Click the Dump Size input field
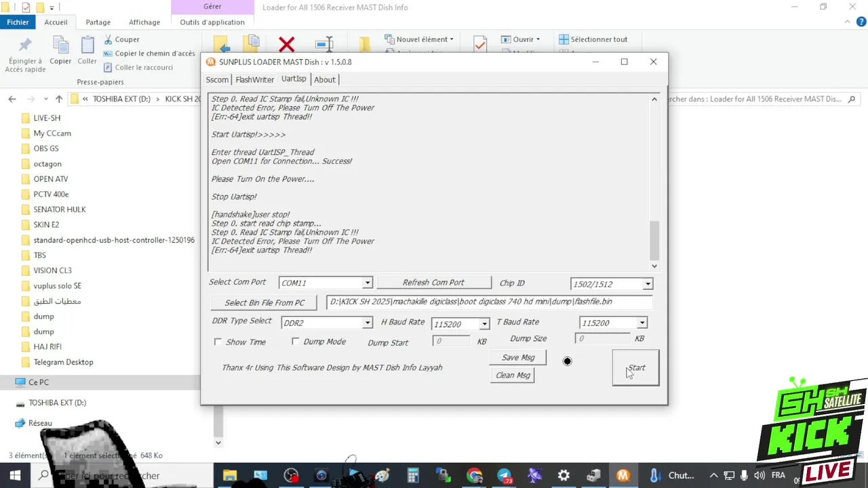Image resolution: width=868 pixels, height=488 pixels. click(x=604, y=338)
